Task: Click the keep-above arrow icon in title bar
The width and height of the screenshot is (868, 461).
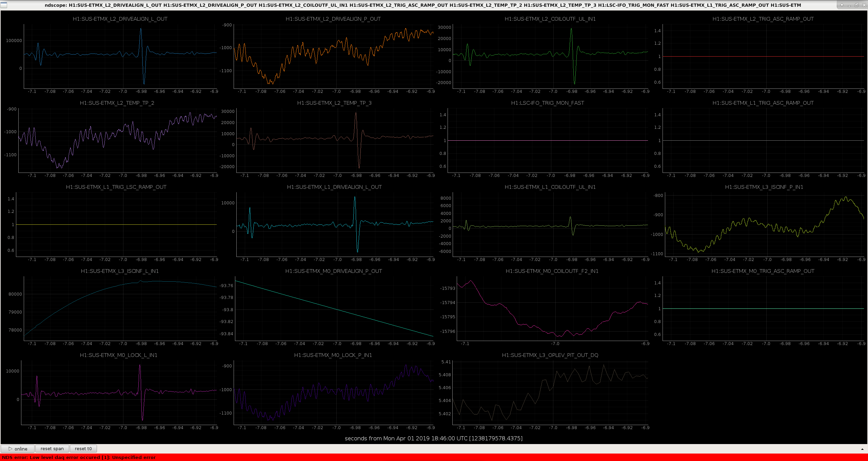Action: [842, 5]
